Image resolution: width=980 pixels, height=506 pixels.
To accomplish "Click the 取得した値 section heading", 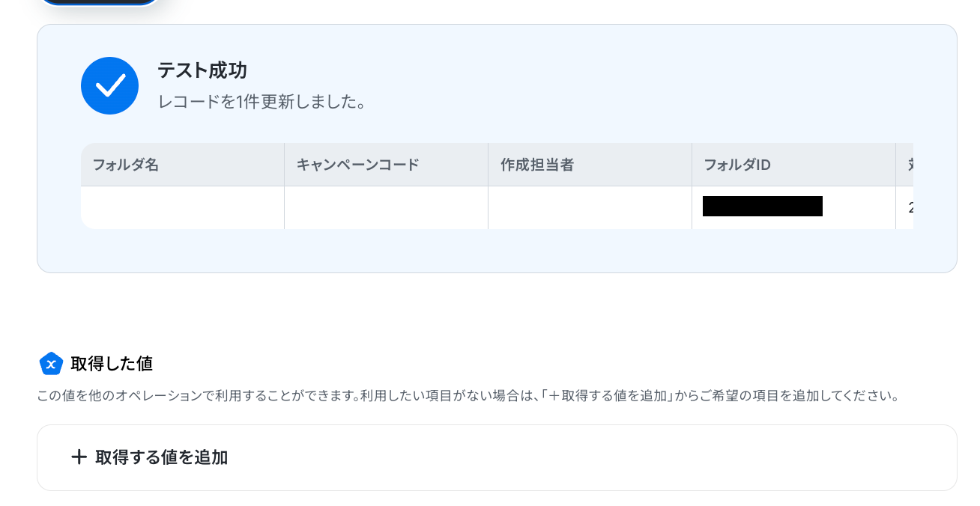I will (112, 364).
